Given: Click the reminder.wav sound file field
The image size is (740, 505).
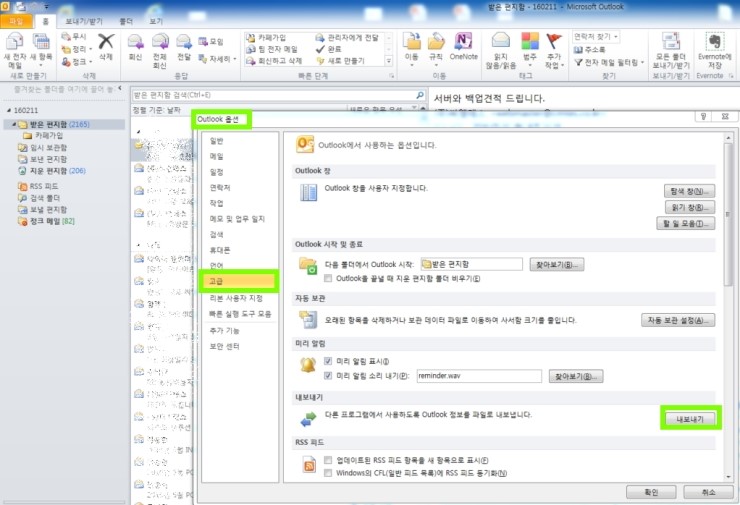Looking at the screenshot, I should [x=479, y=376].
